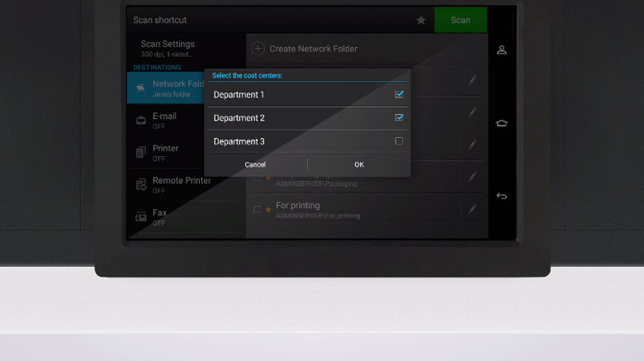Edit the For printing folder via its pencil icon
The height and width of the screenshot is (361, 644).
tap(472, 209)
